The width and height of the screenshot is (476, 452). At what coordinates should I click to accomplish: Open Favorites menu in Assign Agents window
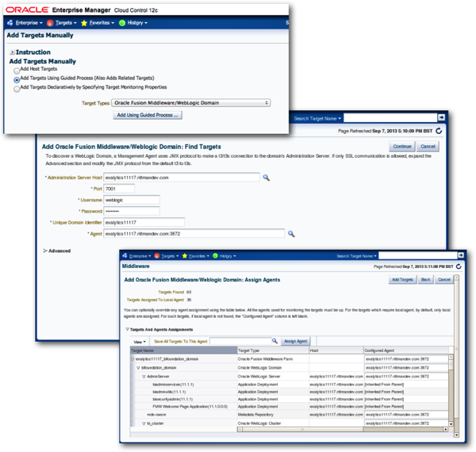click(x=199, y=256)
